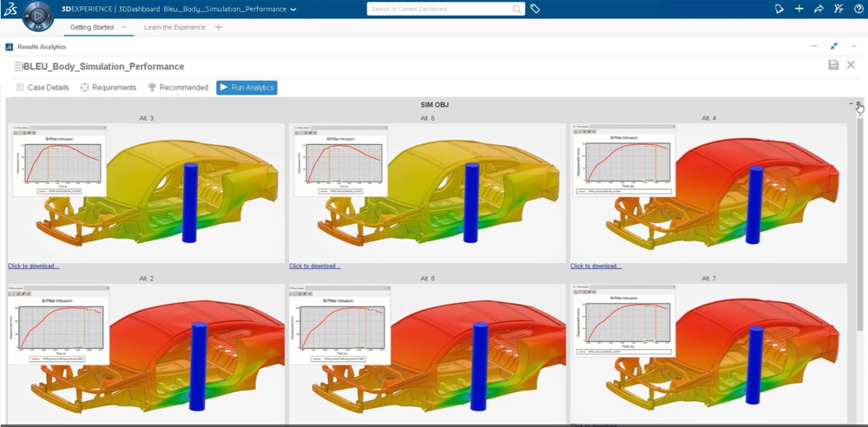Open notifications bell icon
The height and width of the screenshot is (427, 868).
(779, 9)
